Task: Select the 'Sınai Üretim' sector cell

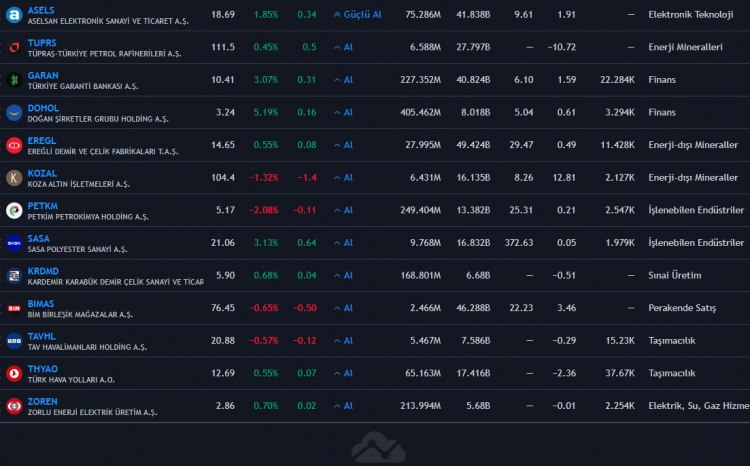Action: (675, 276)
